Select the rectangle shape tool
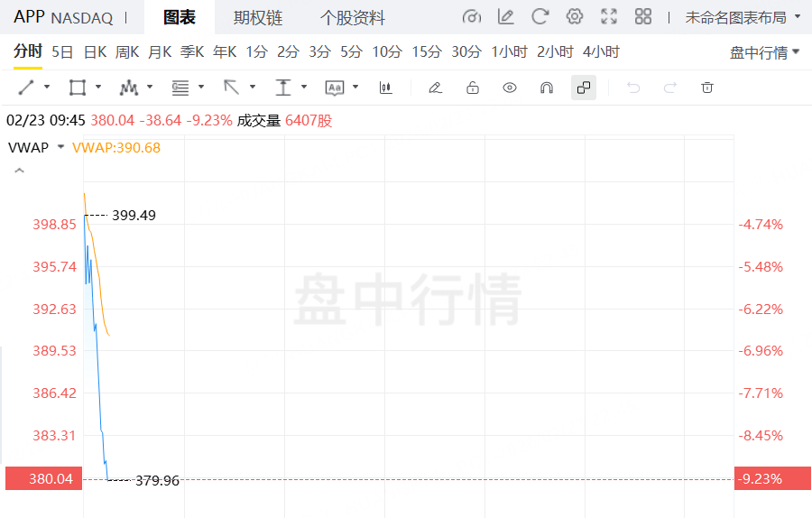 [78, 87]
